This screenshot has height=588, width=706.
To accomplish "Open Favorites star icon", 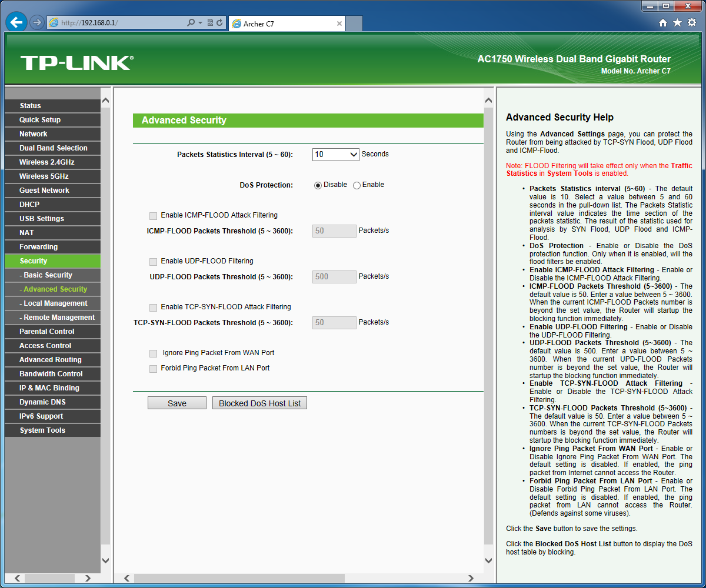I will (x=677, y=23).
